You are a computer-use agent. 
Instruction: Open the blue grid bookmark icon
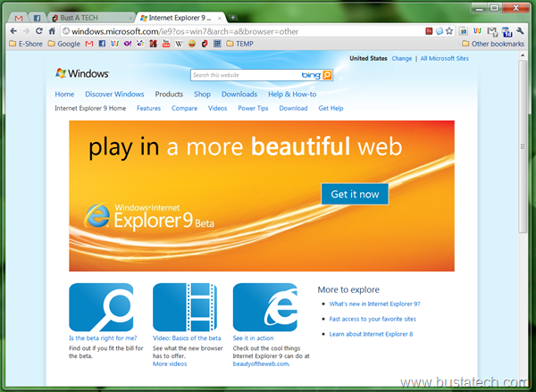(x=217, y=44)
